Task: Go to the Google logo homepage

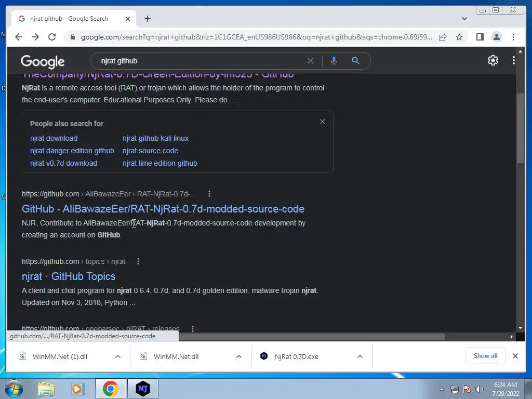Action: tap(43, 61)
